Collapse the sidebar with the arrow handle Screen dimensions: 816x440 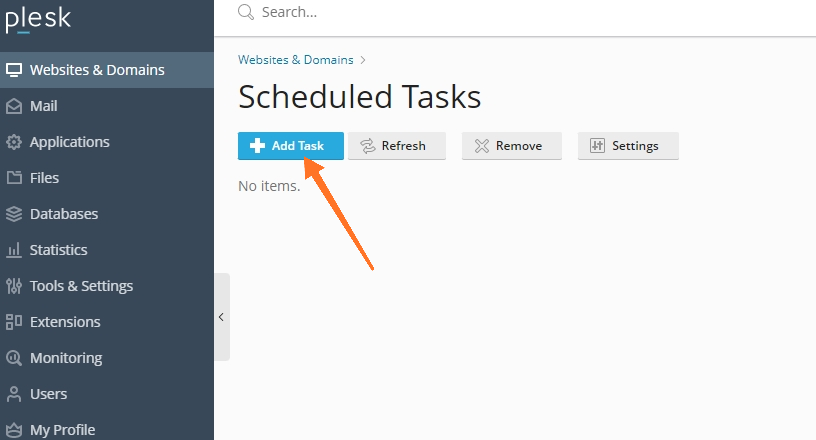[222, 317]
